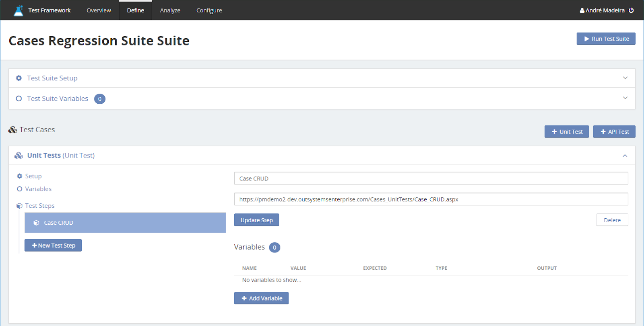Image resolution: width=644 pixels, height=326 pixels.
Task: Collapse the Unit Tests panel
Action: 625,156
